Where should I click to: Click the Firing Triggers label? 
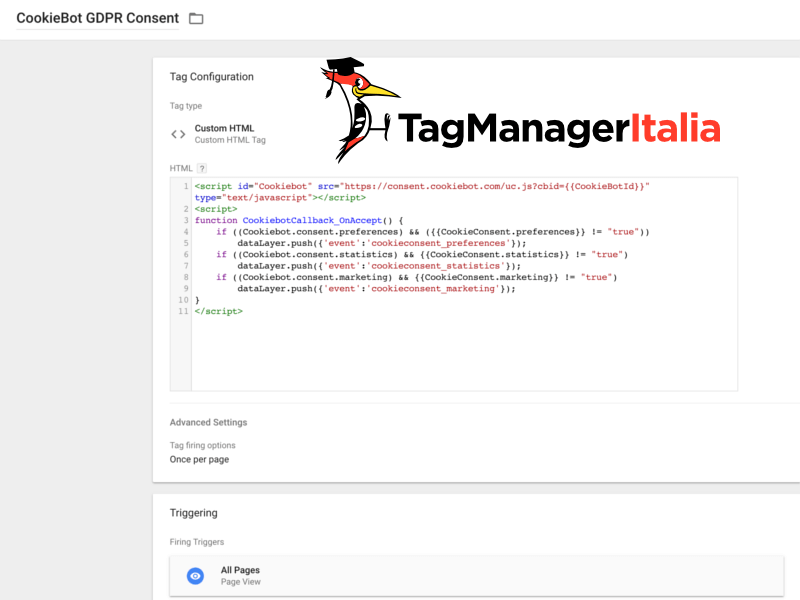pyautogui.click(x=197, y=542)
